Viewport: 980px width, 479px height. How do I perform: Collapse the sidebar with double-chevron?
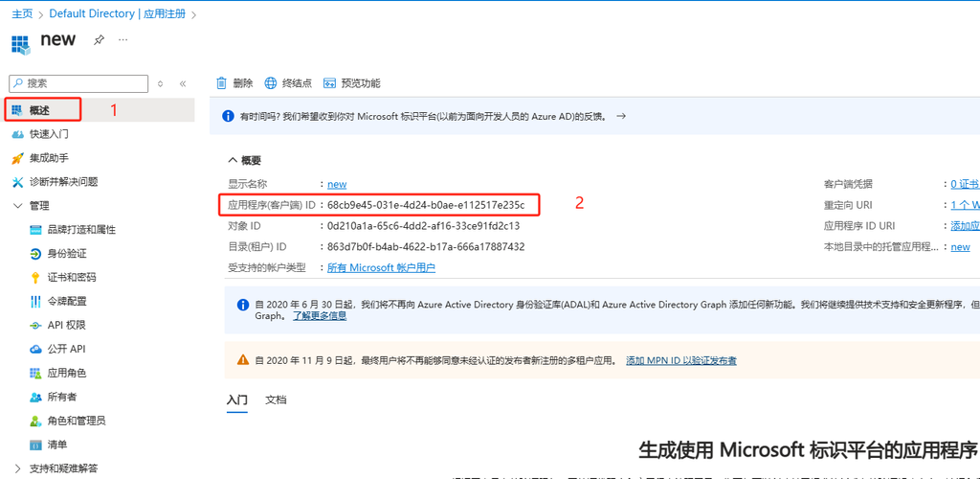click(183, 84)
